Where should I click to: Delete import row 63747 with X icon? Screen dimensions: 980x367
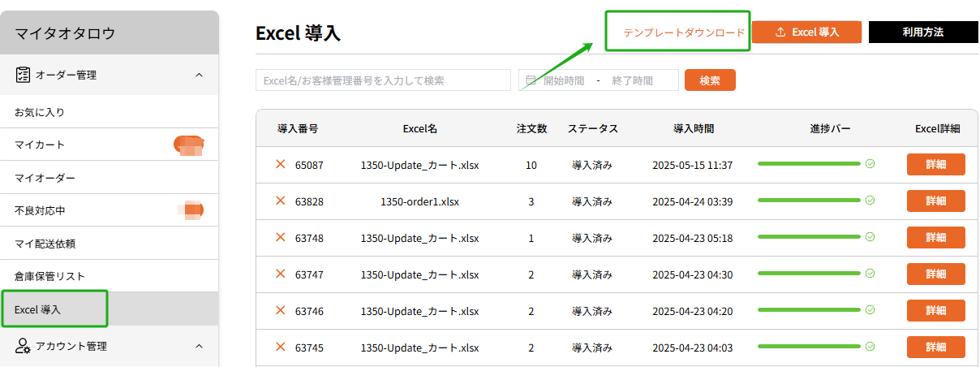(281, 274)
